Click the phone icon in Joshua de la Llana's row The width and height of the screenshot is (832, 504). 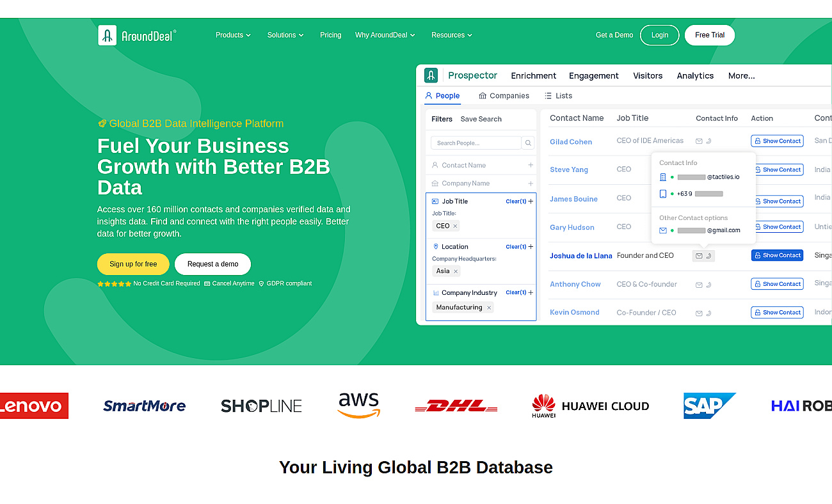click(x=708, y=256)
